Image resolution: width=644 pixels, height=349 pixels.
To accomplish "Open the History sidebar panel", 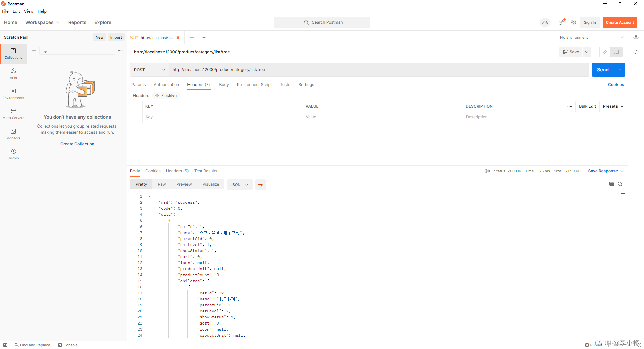I will coord(13,154).
